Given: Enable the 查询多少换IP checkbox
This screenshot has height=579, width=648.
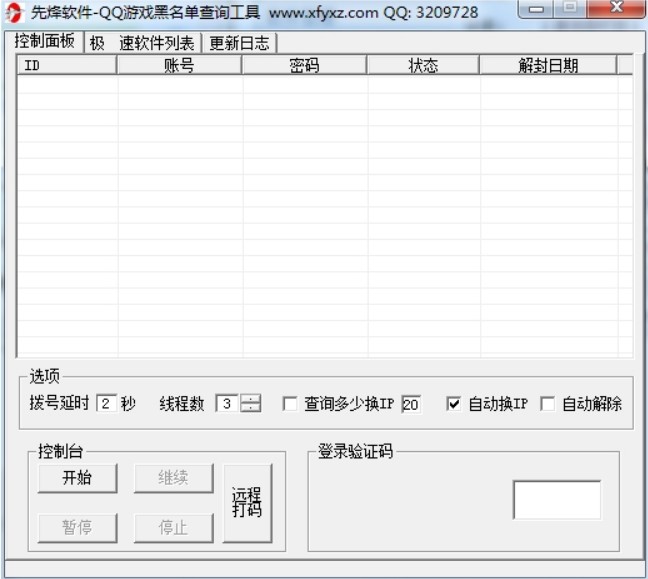Looking at the screenshot, I should [x=290, y=404].
